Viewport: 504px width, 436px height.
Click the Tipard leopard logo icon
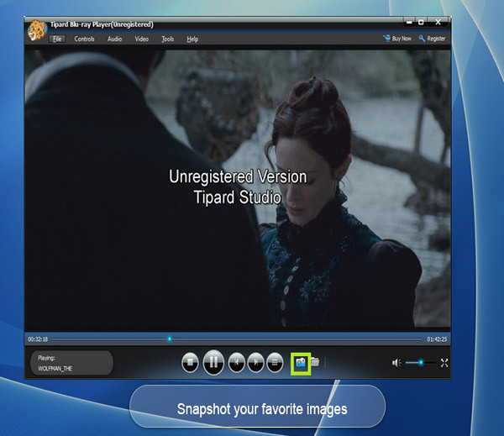coord(37,31)
